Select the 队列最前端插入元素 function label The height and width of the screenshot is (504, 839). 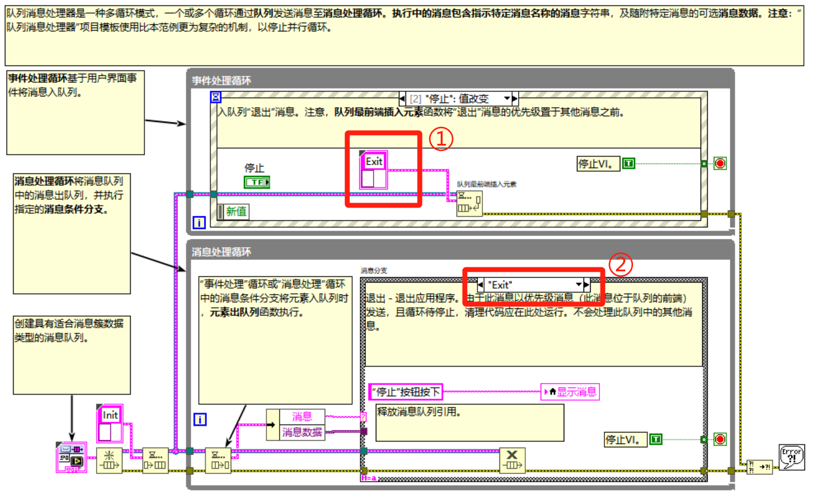click(487, 184)
